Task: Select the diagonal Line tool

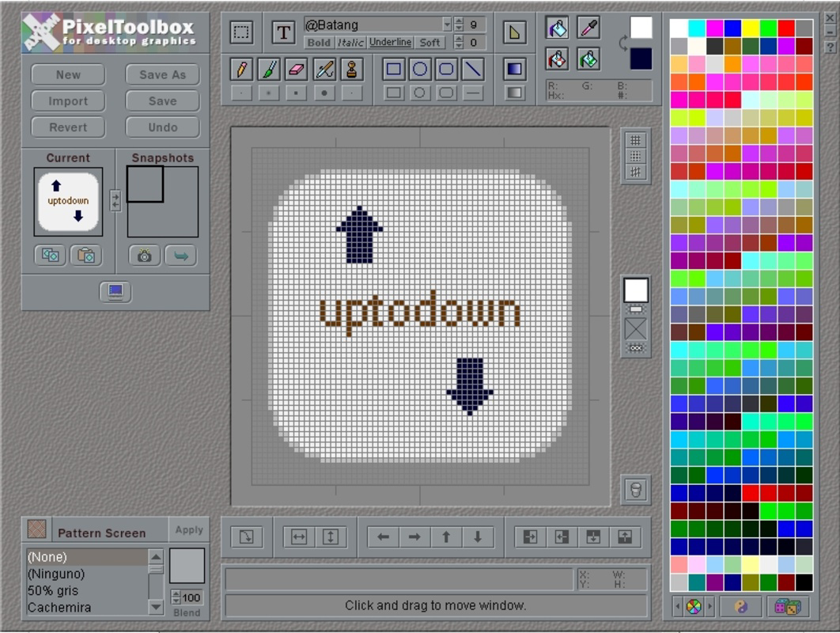Action: [x=472, y=69]
